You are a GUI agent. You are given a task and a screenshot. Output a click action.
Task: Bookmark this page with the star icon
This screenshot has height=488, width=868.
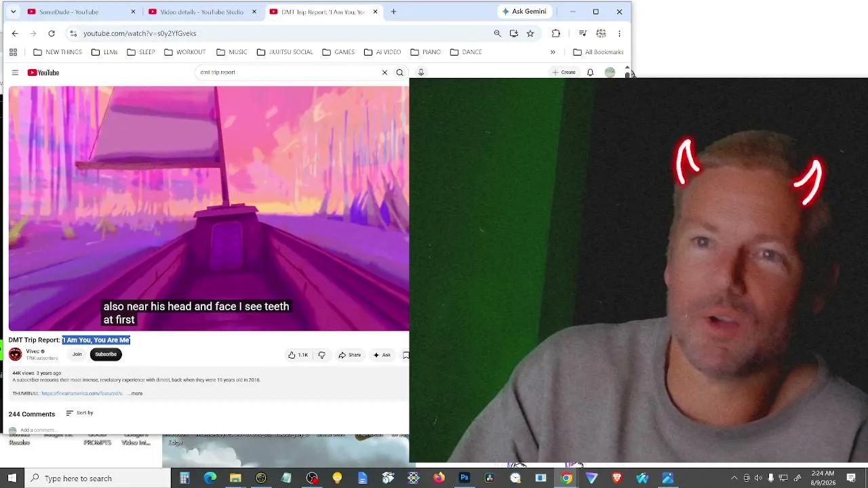pos(530,33)
